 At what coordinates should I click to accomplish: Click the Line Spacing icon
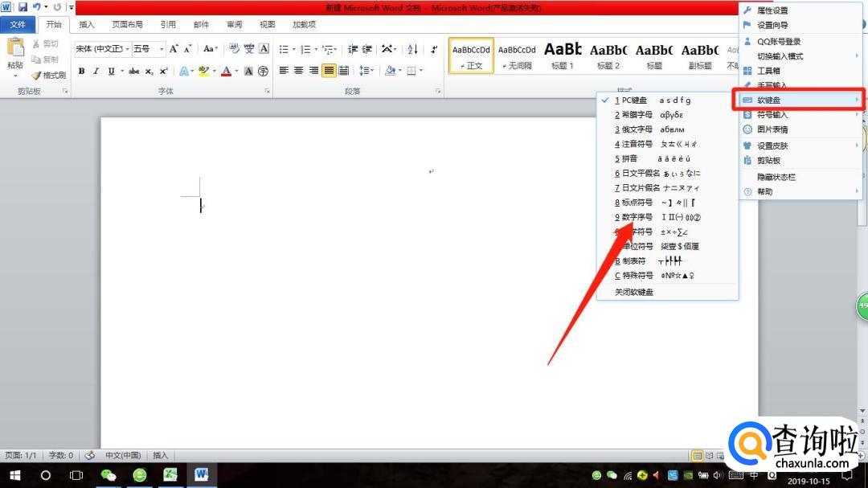pyautogui.click(x=364, y=71)
